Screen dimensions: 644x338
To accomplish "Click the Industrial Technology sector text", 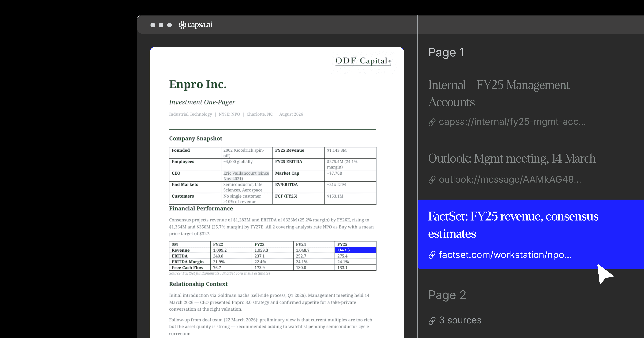I will 191,114.
